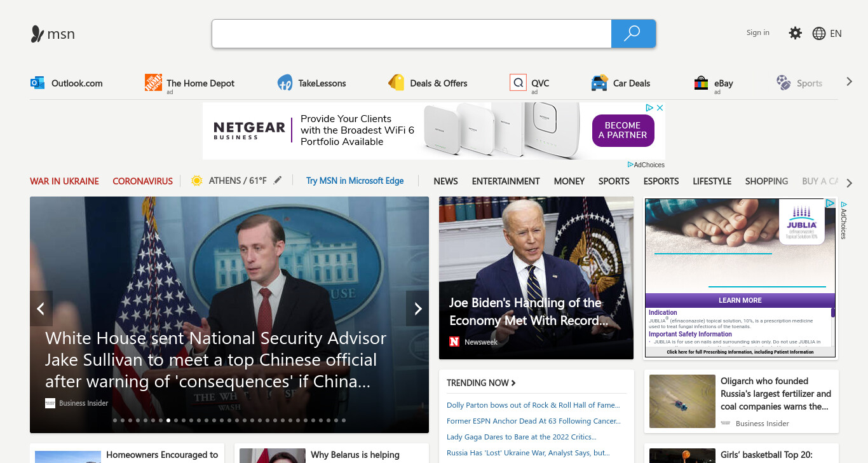The image size is (868, 463).
Task: Click the Car Deals car icon
Action: (x=599, y=83)
